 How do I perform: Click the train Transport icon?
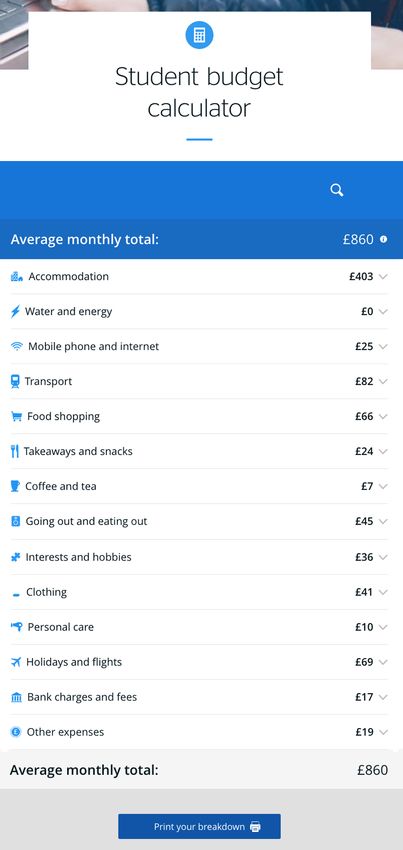pyautogui.click(x=15, y=382)
